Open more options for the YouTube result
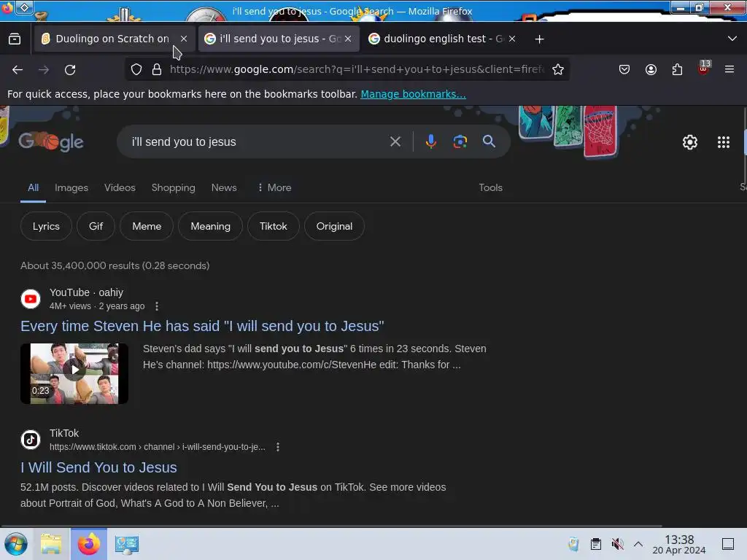This screenshot has width=747, height=560. [x=157, y=306]
